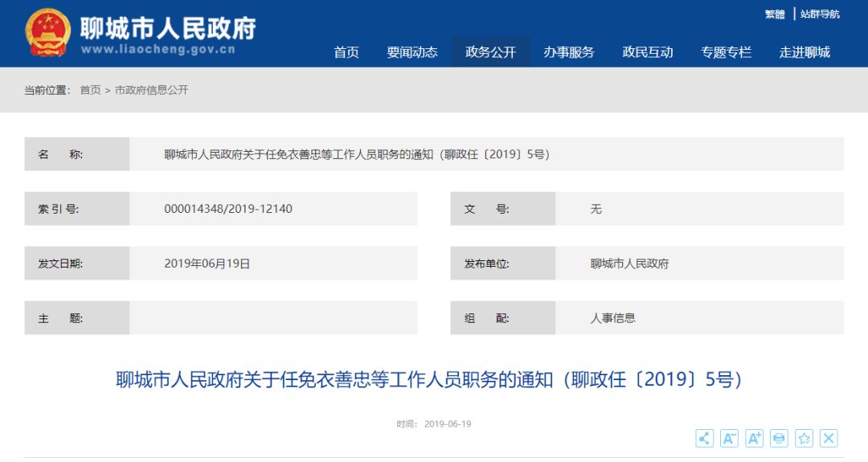
Task: Open 站群导航 site navigation link
Action: click(820, 14)
